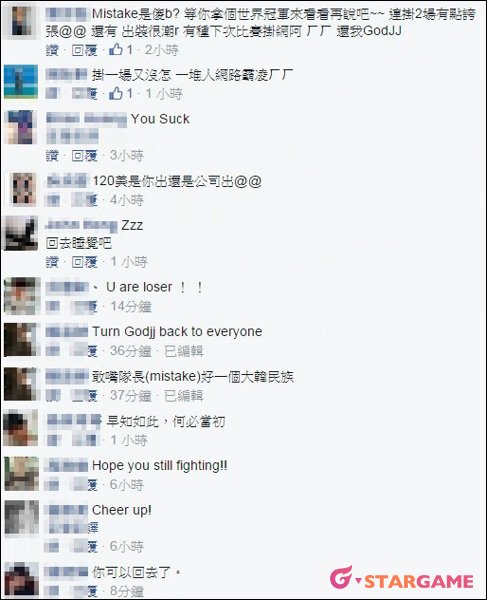The height and width of the screenshot is (600, 487).
Task: Click the STARGAME logo watermark
Action: 402,578
